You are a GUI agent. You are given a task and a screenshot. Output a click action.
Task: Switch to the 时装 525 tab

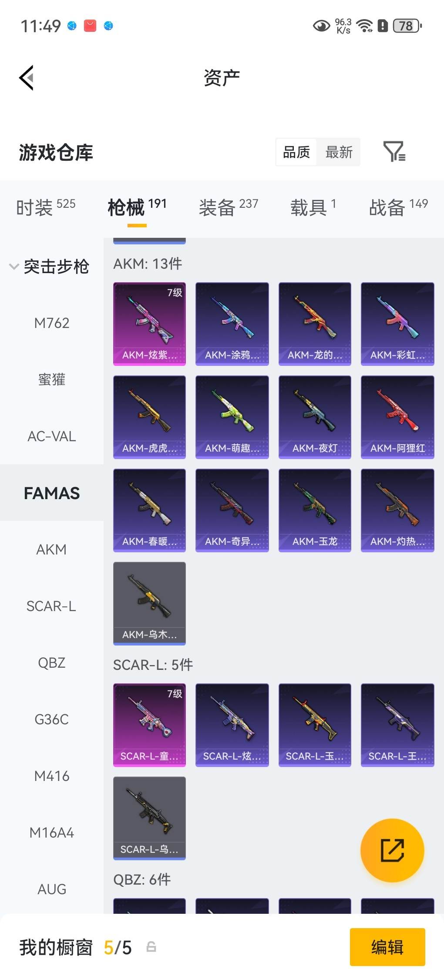point(46,207)
